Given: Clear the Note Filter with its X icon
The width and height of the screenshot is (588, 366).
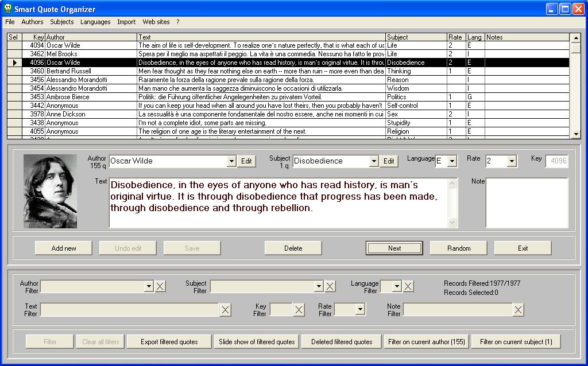Looking at the screenshot, I should [518, 310].
